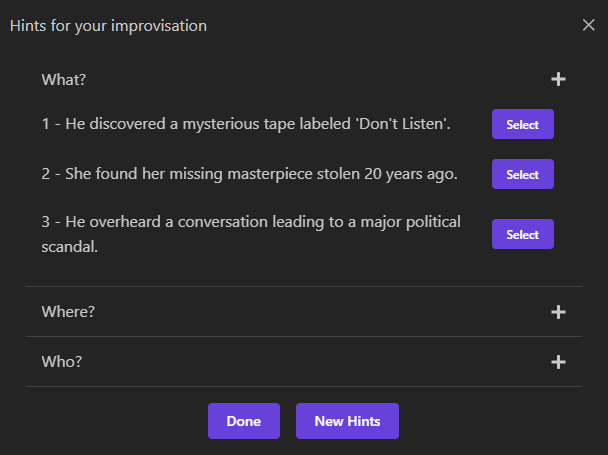Click the hint text about the overheard conversation
Screen dimensions: 608x455
click(x=251, y=234)
